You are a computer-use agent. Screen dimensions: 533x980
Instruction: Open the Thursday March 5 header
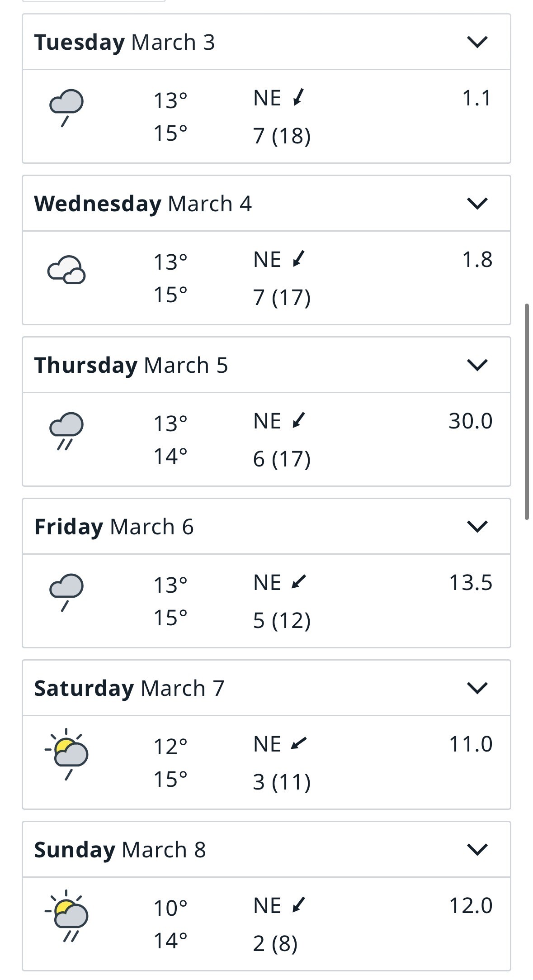coord(131,365)
